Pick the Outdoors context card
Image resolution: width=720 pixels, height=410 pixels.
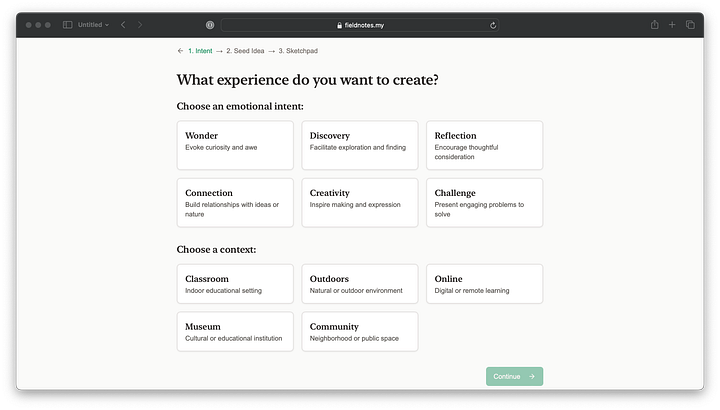coord(360,284)
